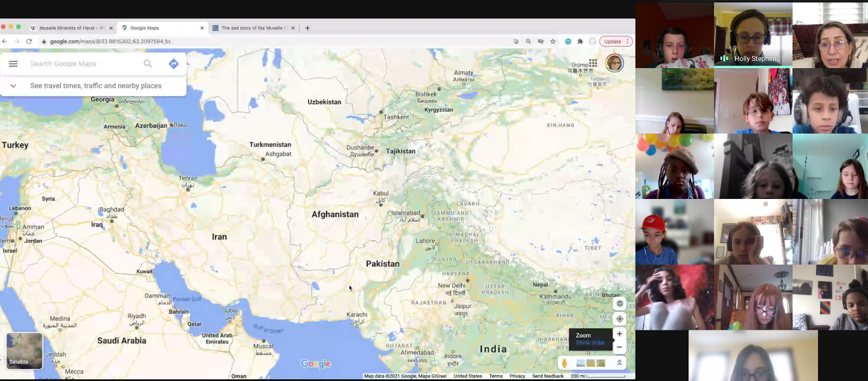868x381 pixels.
Task: Click the Kabul city label on map
Action: (381, 193)
